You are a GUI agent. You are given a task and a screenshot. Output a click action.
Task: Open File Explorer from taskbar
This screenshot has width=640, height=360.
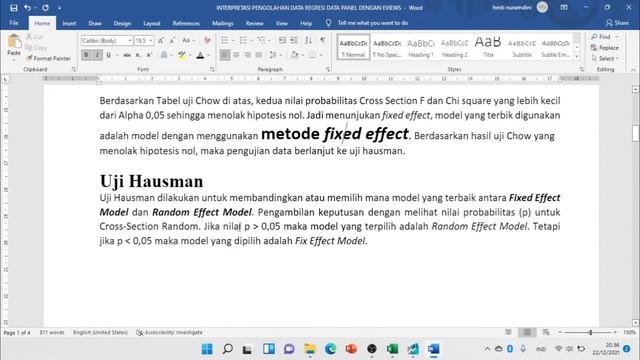coord(310,349)
